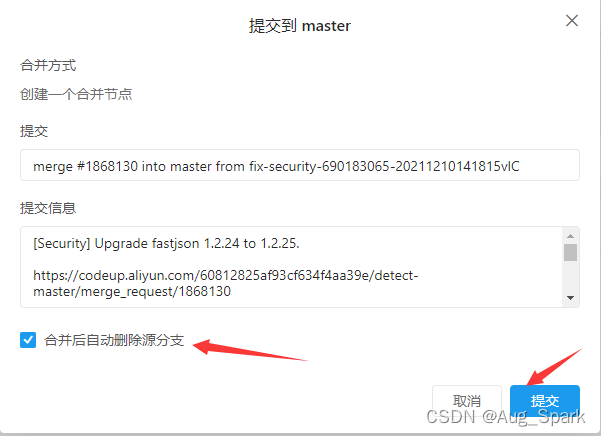
Task: Close the 提交到 master dialog
Action: click(571, 21)
